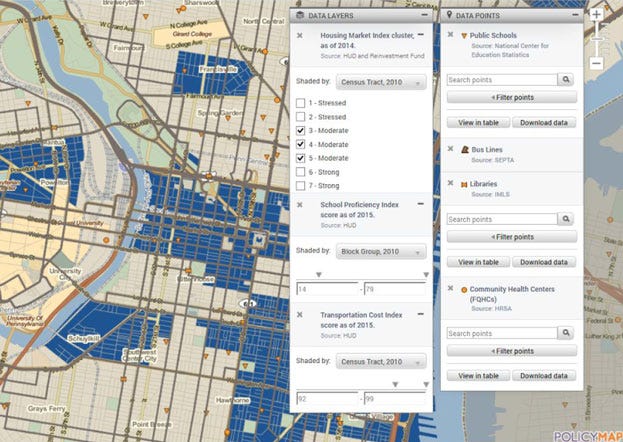Click the Schuylkill neighborhood map label
The height and width of the screenshot is (442, 623).
83,338
